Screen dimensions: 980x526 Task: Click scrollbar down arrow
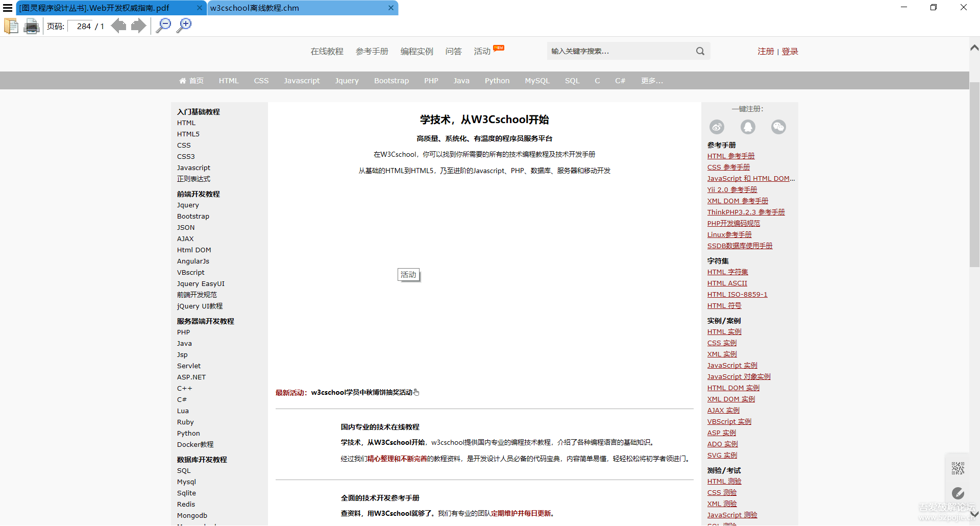tap(974, 514)
